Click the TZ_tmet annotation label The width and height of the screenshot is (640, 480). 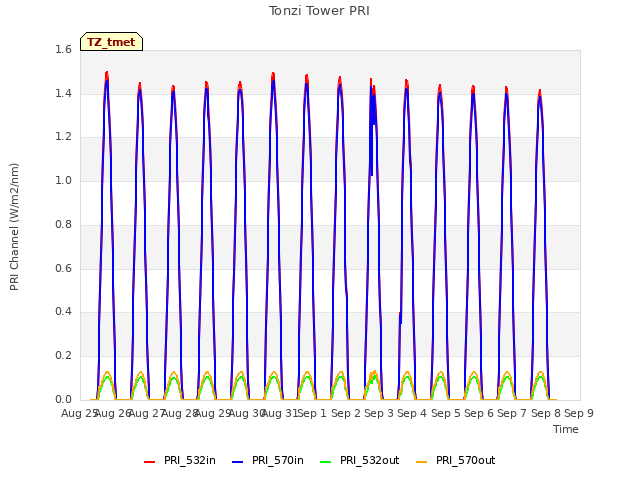[x=111, y=42]
